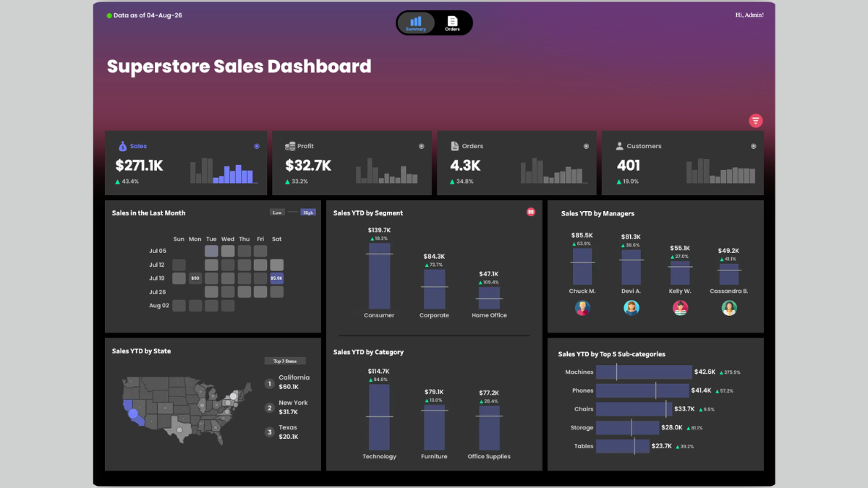Click the Chairs sub-category bar

pos(634,409)
